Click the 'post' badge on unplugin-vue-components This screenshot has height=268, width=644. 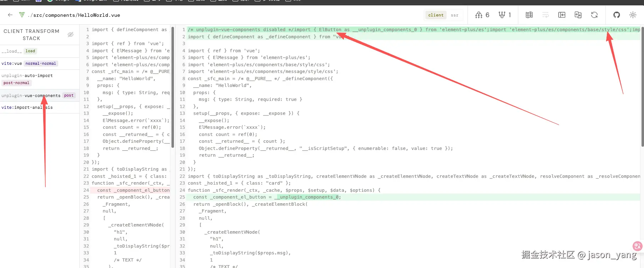[69, 96]
